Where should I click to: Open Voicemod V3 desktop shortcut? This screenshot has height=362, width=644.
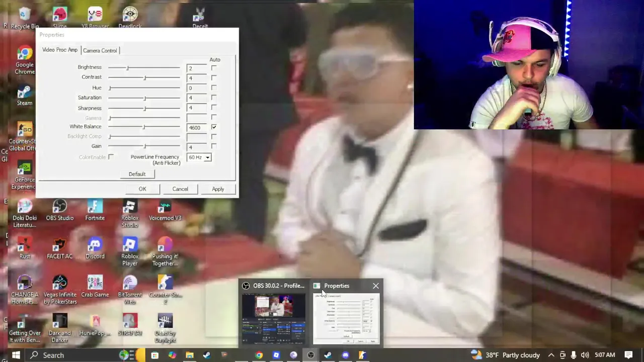tap(165, 210)
